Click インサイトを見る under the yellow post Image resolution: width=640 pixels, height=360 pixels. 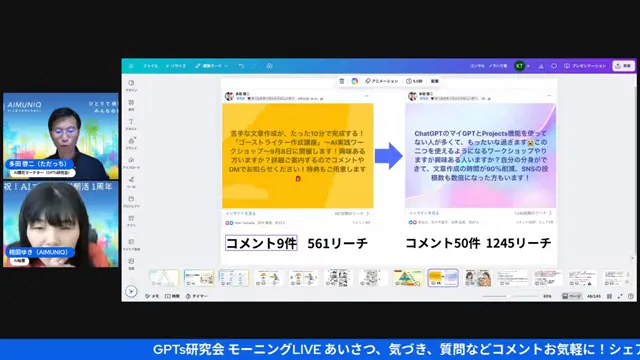pos(241,213)
